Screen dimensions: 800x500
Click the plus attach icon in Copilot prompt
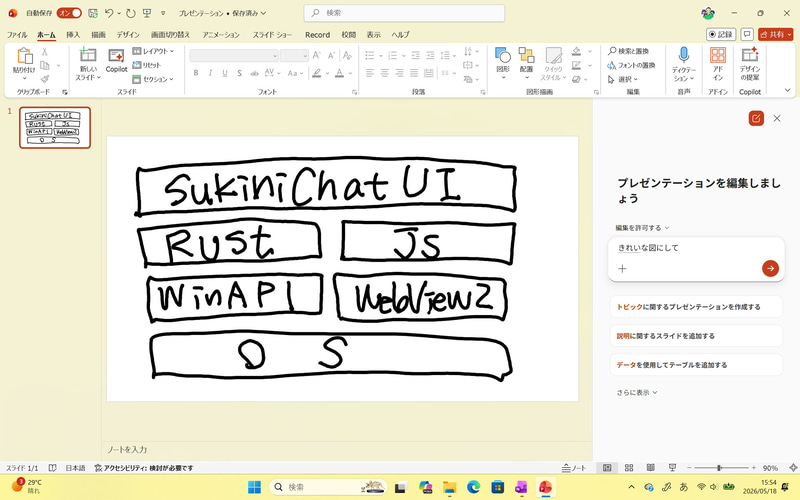pyautogui.click(x=622, y=268)
